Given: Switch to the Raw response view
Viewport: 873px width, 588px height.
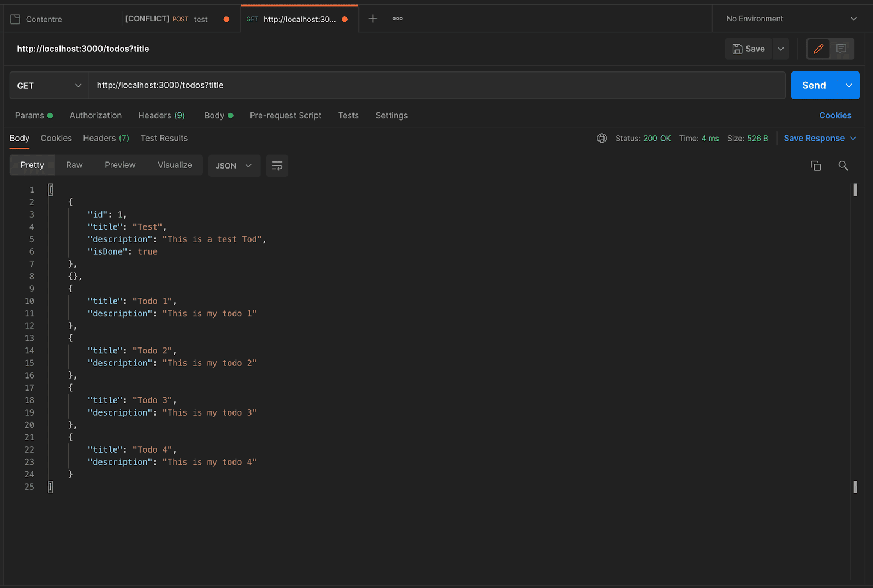Looking at the screenshot, I should click(74, 165).
